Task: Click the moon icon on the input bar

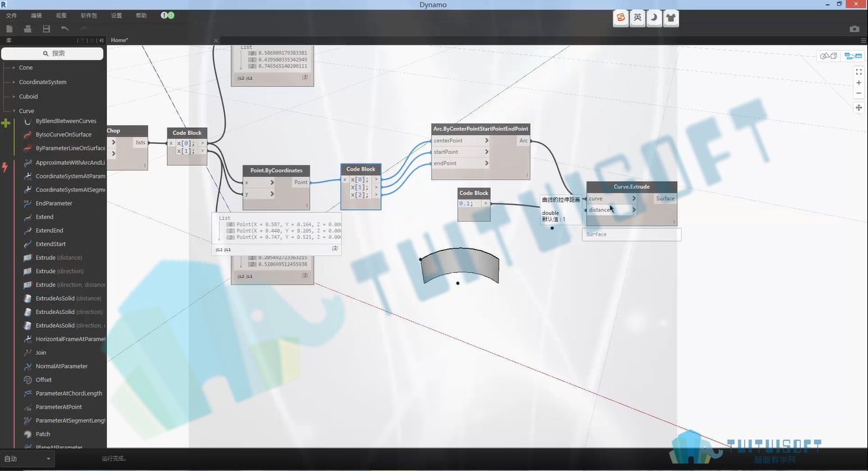Action: pyautogui.click(x=654, y=18)
